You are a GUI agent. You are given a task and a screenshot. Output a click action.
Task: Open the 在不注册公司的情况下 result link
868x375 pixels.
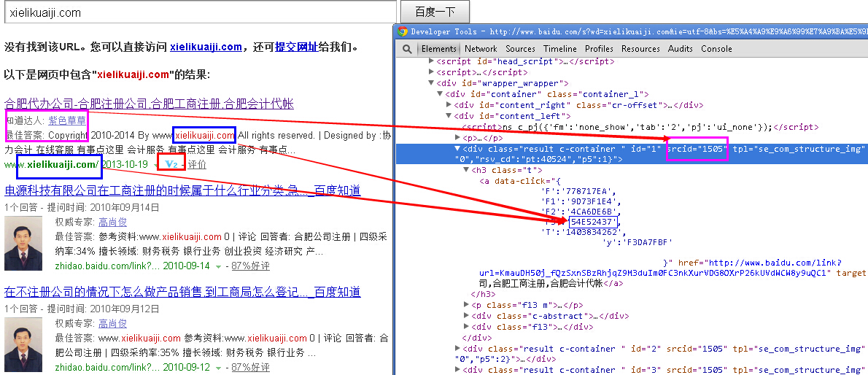pyautogui.click(x=182, y=292)
